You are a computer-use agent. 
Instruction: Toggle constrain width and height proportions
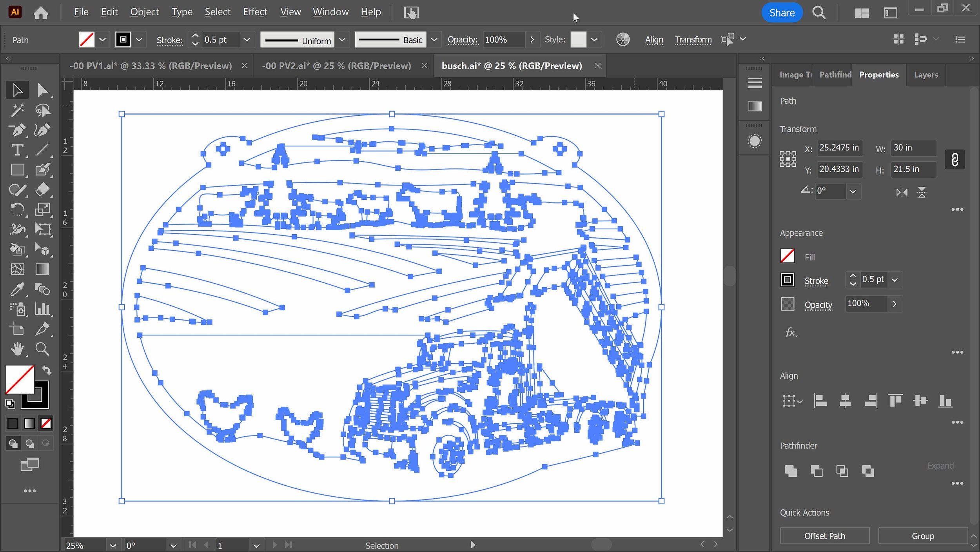coord(955,159)
